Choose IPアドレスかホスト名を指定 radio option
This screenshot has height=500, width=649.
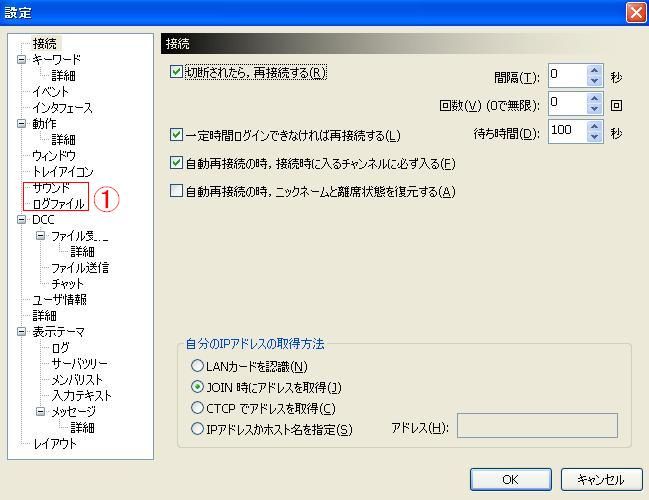click(x=197, y=429)
